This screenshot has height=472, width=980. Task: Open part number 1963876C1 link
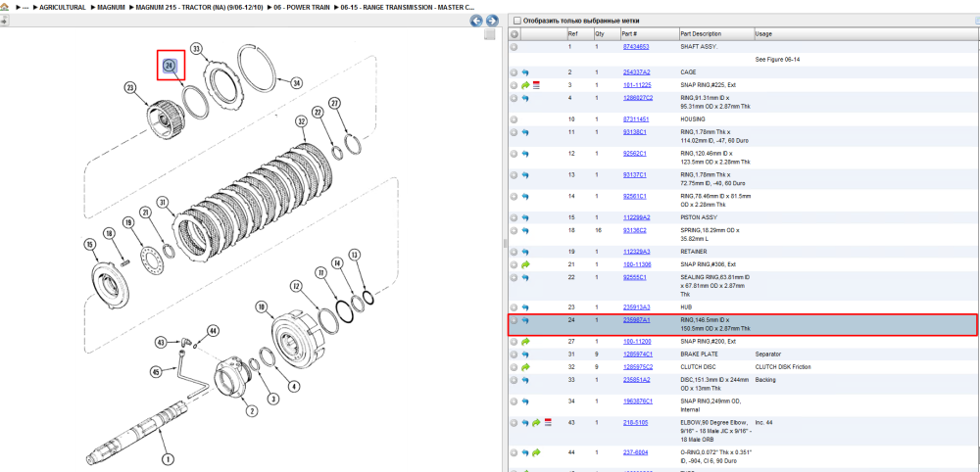tap(638, 401)
